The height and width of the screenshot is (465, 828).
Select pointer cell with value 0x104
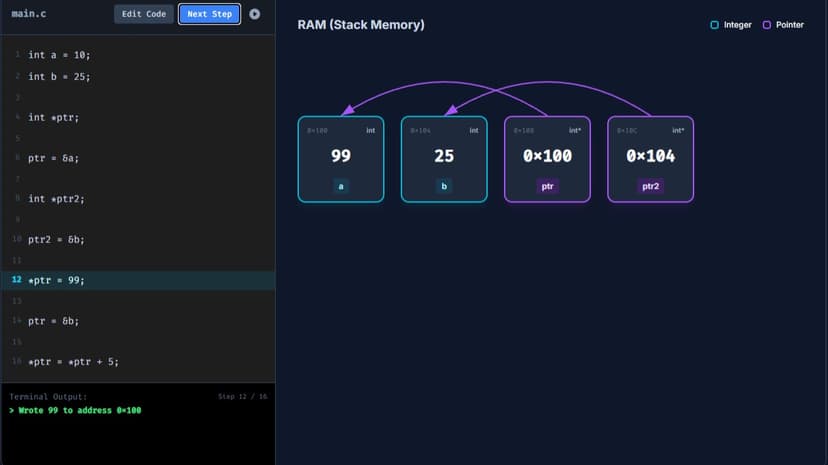point(651,159)
